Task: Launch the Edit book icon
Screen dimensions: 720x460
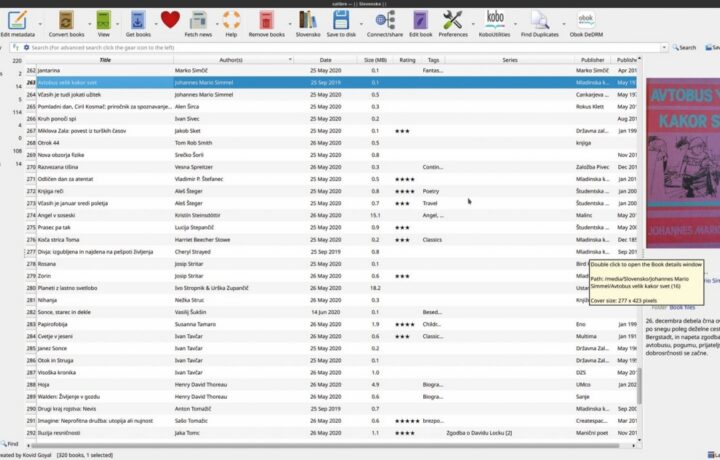Action: (x=420, y=21)
